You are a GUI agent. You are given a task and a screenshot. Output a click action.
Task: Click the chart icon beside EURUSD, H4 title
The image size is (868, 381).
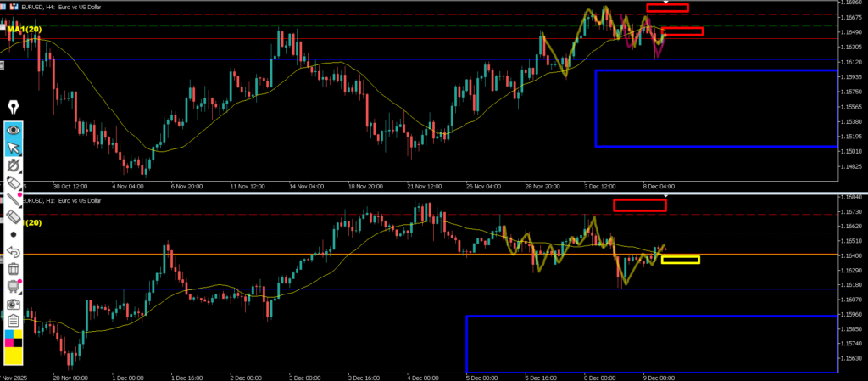pyautogui.click(x=12, y=7)
